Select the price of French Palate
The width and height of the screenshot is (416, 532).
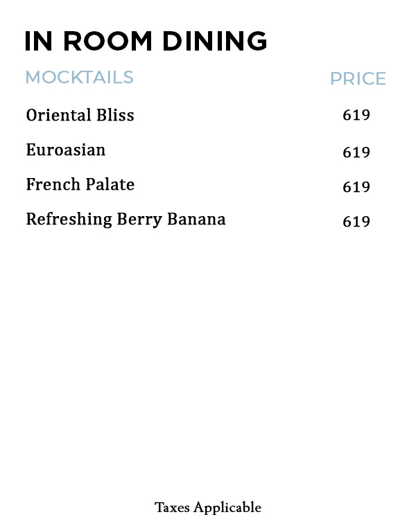coord(356,187)
